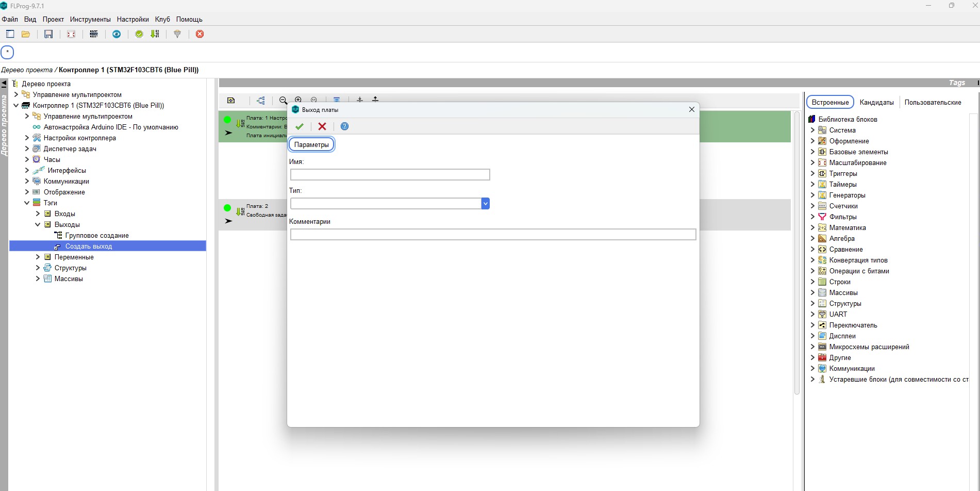Select the Дисплеи library category
This screenshot has width=980, height=491.
(x=842, y=336)
